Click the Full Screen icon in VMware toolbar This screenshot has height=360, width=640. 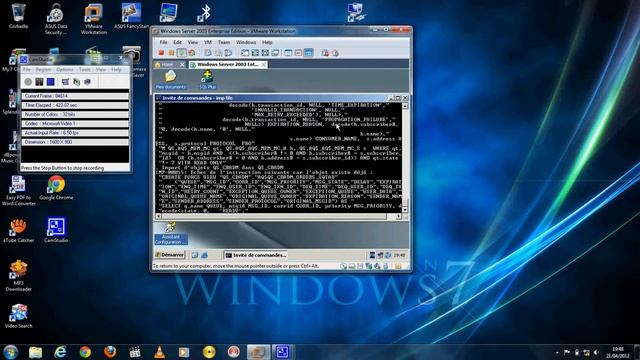point(255,53)
